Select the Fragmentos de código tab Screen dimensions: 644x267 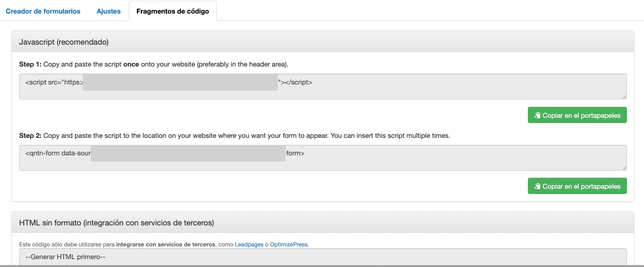172,11
